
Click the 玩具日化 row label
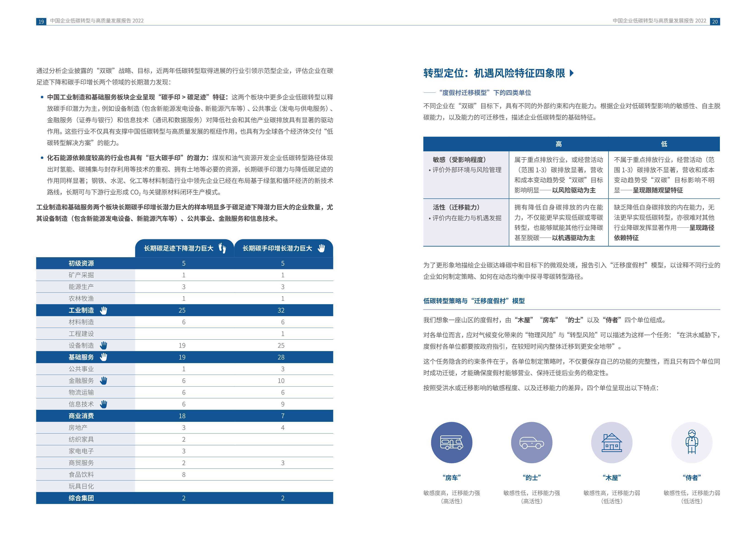(x=81, y=486)
